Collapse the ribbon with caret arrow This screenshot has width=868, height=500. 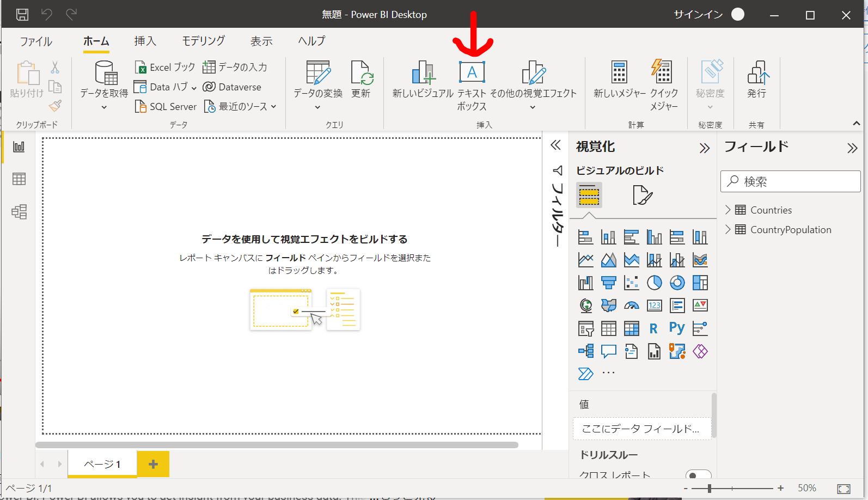click(x=857, y=124)
